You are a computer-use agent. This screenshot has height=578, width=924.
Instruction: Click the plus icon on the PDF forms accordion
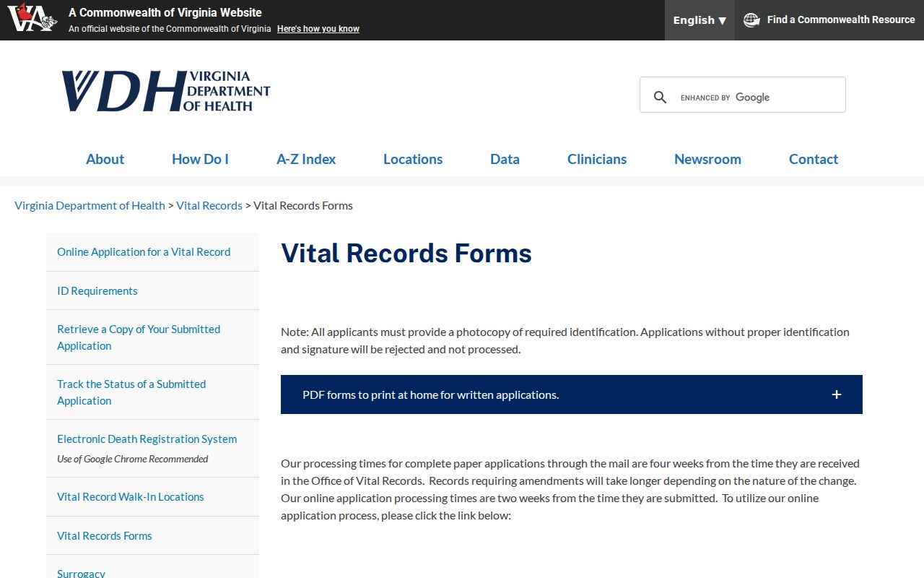[x=837, y=394]
